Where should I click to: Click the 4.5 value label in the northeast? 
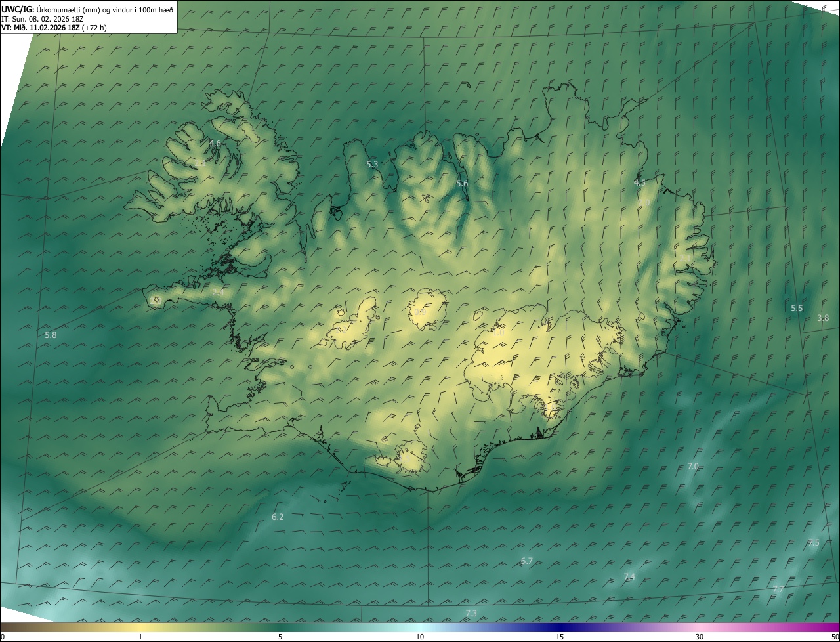639,182
